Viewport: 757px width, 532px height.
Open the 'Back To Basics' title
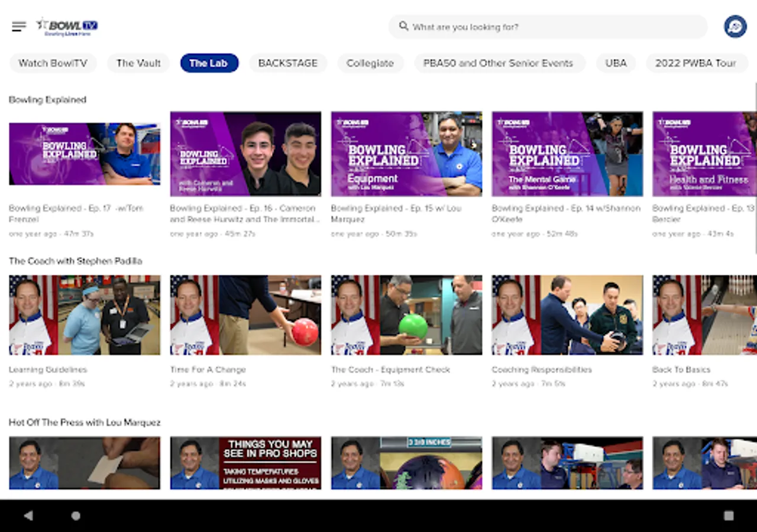click(x=681, y=369)
